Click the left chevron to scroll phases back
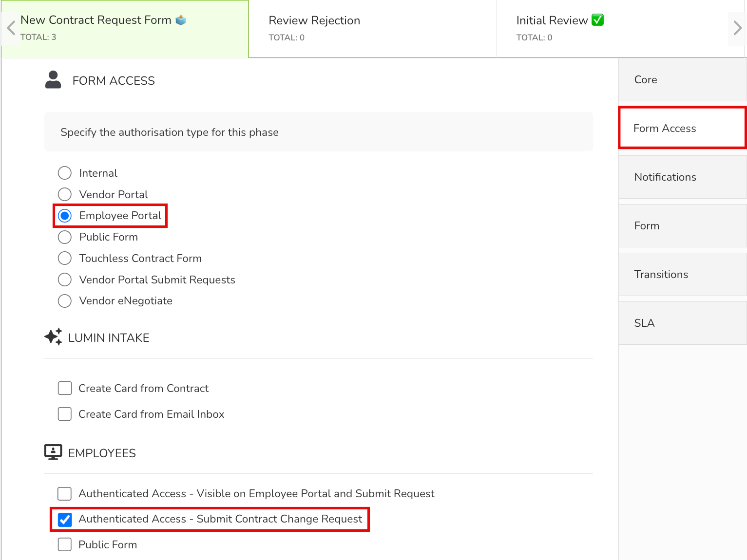The width and height of the screenshot is (747, 560). [11, 28]
